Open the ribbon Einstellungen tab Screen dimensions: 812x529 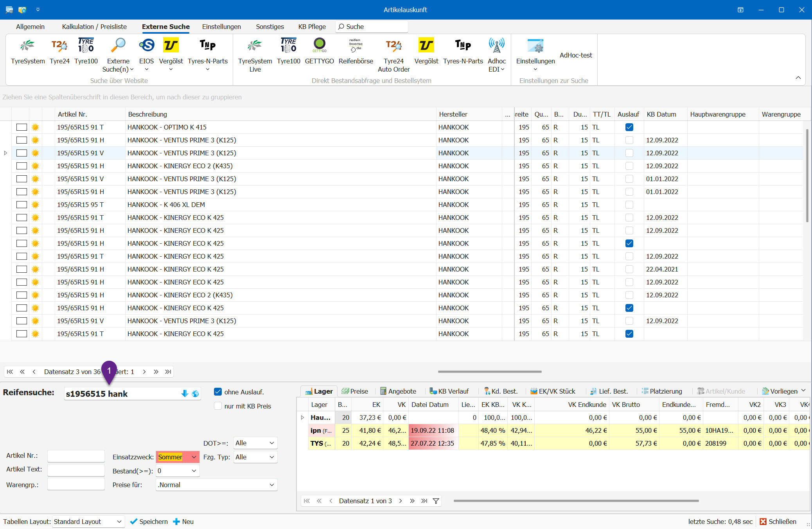(x=221, y=27)
